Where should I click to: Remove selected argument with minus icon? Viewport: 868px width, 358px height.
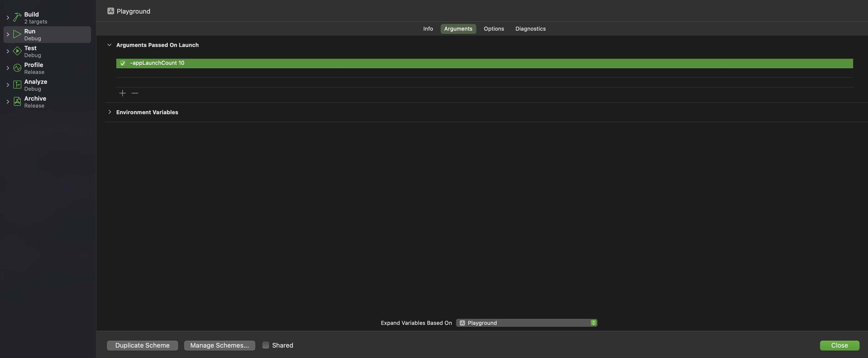coord(135,93)
